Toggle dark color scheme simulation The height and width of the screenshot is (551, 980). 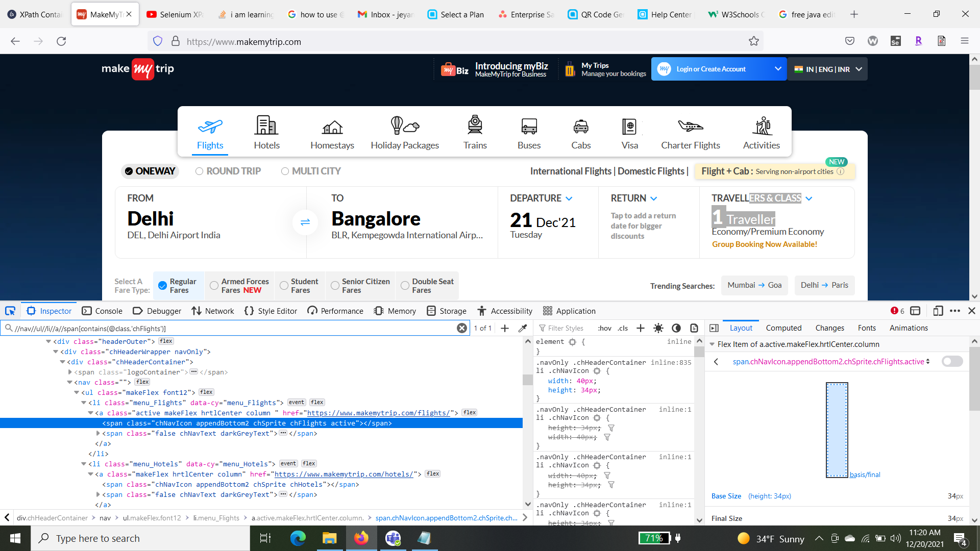click(x=676, y=328)
